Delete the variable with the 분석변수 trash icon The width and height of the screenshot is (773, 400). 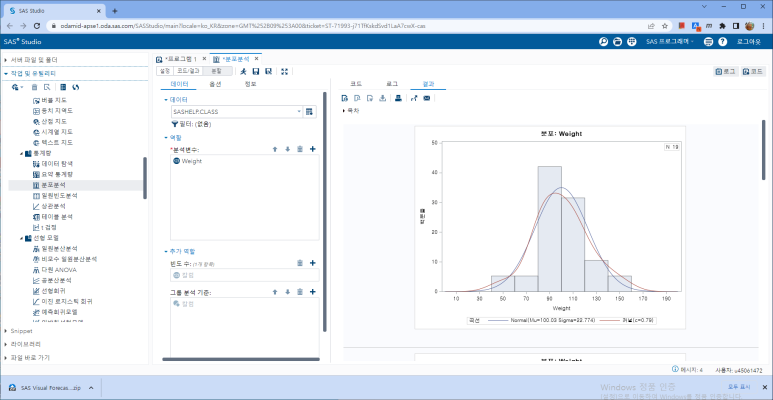click(300, 149)
